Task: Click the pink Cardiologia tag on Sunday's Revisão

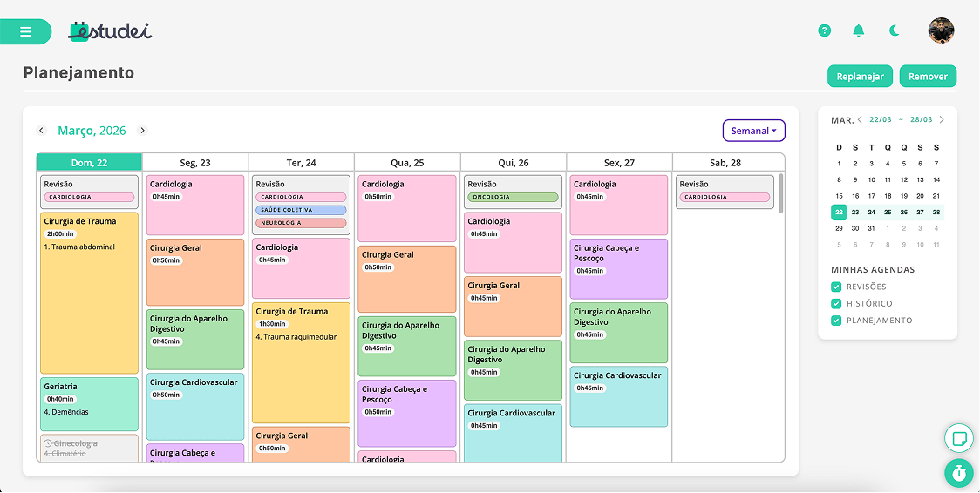Action: (89, 197)
